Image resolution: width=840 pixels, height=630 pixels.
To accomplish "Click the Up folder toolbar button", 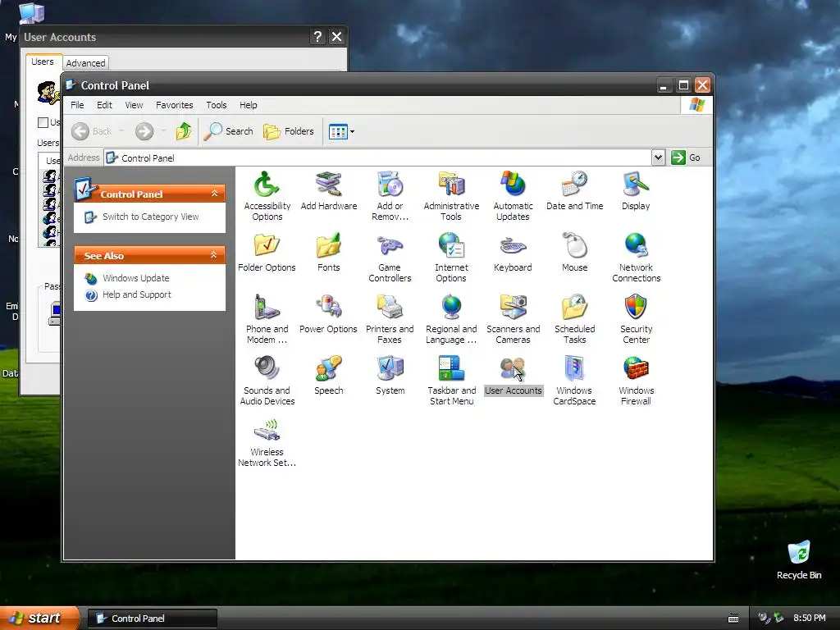I will click(x=183, y=131).
